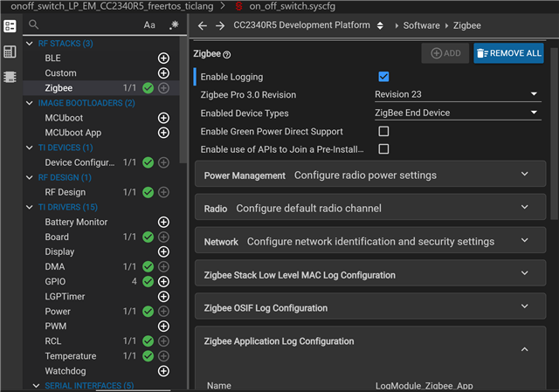
Task: Go to the Software breadcrumb
Action: 421,25
